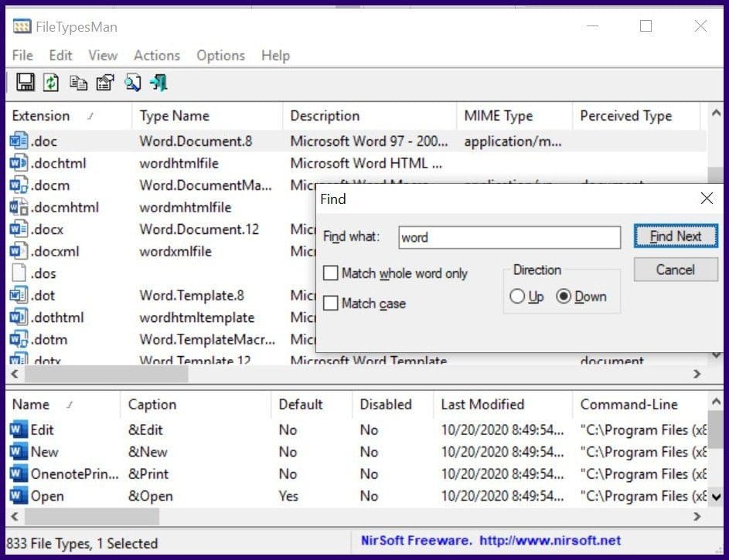Select the Word.Document.12 type name cell
This screenshot has height=560, width=729.
(x=199, y=229)
